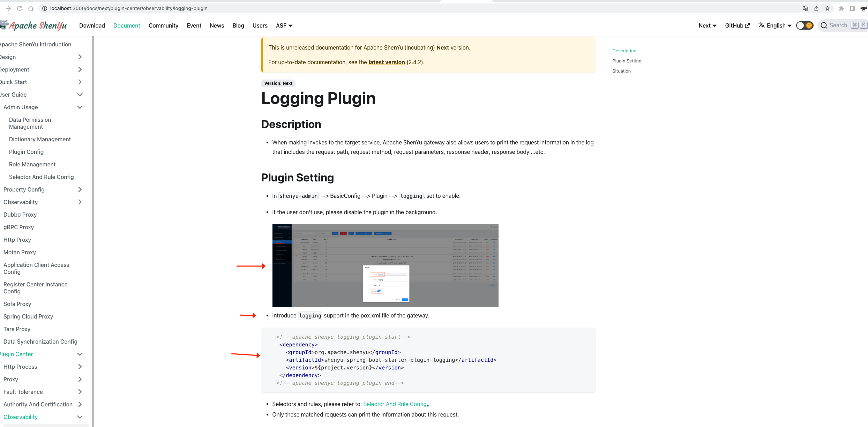Open the browser extensions puzzle icon
The height and width of the screenshot is (427, 868).
(841, 8)
